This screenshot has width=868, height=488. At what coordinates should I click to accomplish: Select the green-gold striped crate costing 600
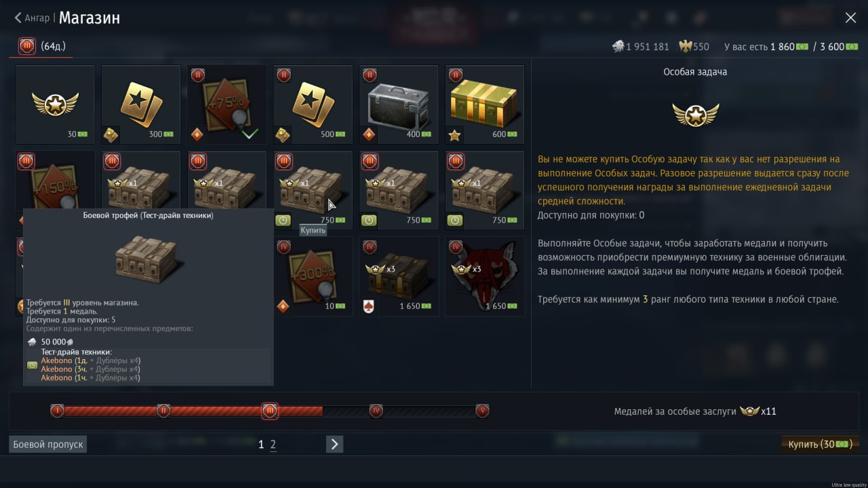click(x=485, y=105)
